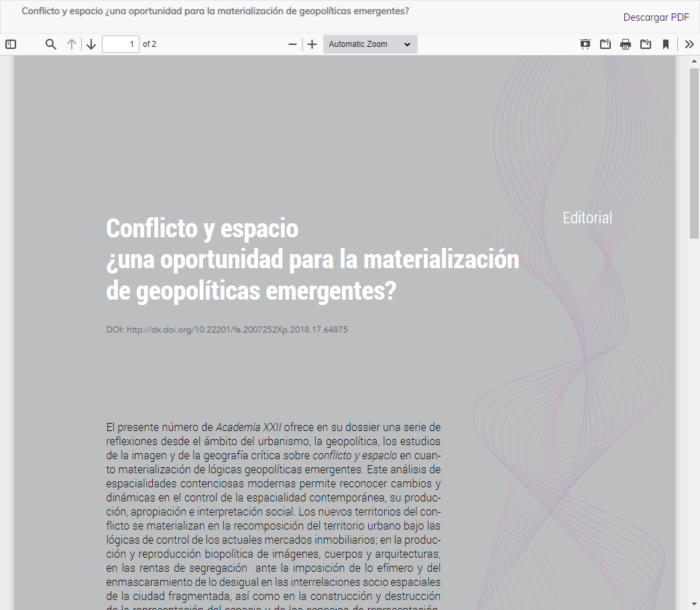Image resolution: width=700 pixels, height=610 pixels.
Task: Click the page title above the viewer
Action: pos(215,11)
